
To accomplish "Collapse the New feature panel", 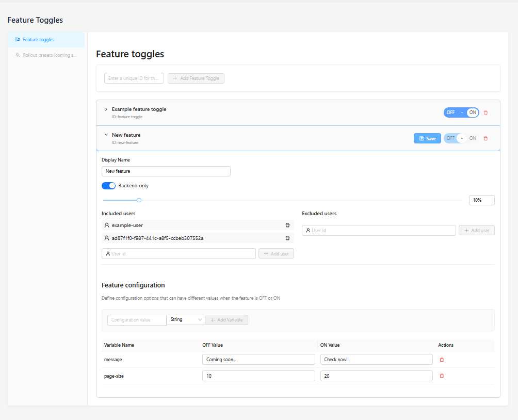I will (106, 135).
